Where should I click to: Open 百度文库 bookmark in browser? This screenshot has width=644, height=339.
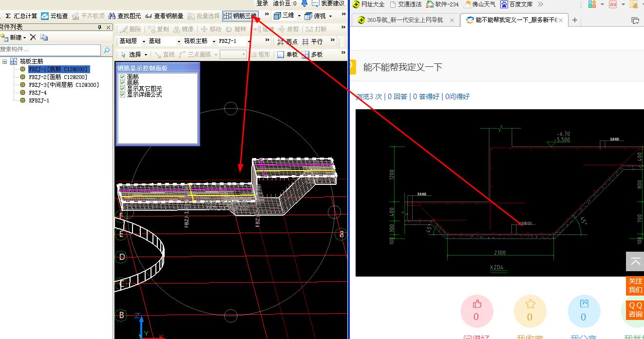click(x=516, y=4)
